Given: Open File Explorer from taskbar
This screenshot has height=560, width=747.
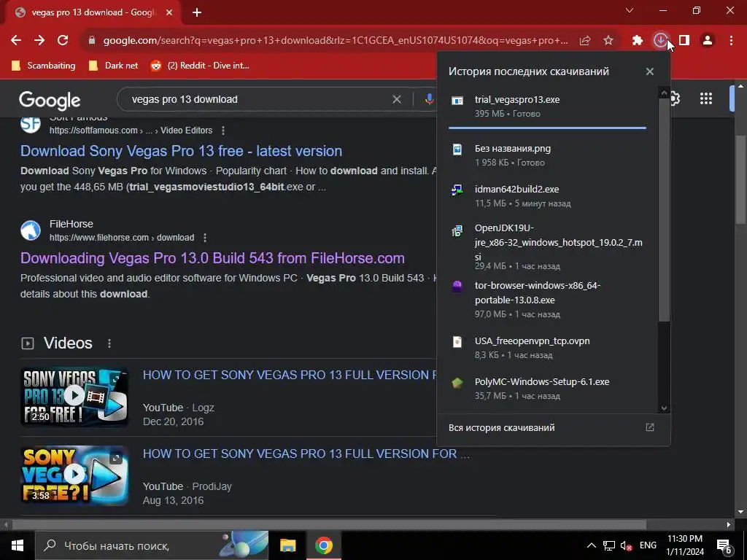Looking at the screenshot, I should click(287, 545).
